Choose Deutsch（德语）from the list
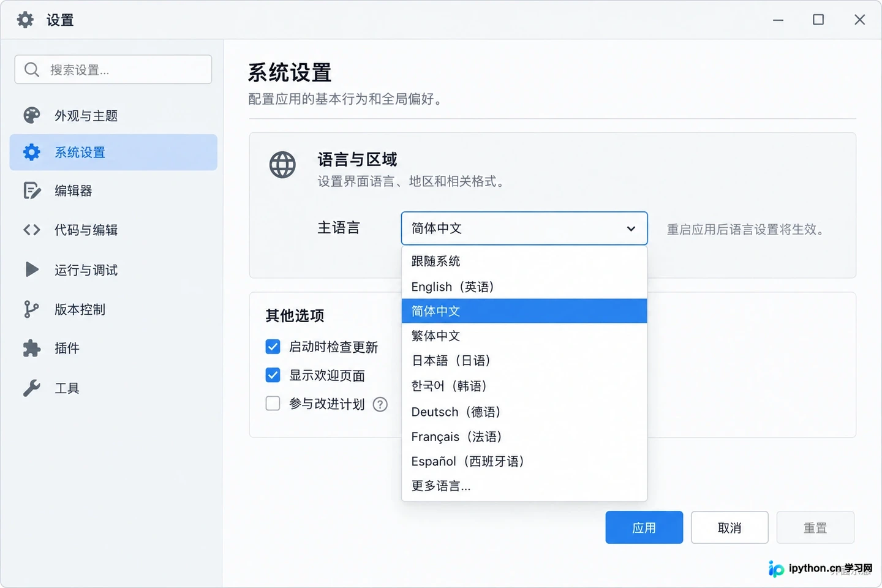The image size is (882, 588). click(524, 412)
